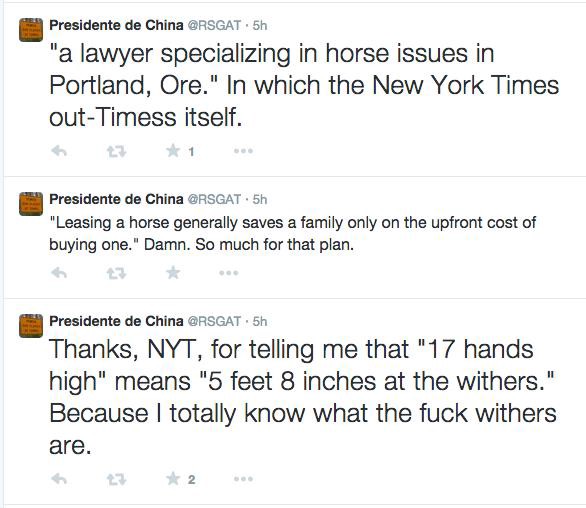Image resolution: width=586 pixels, height=508 pixels.
Task: Open avatar on the leasing a horse tweet
Action: [31, 204]
